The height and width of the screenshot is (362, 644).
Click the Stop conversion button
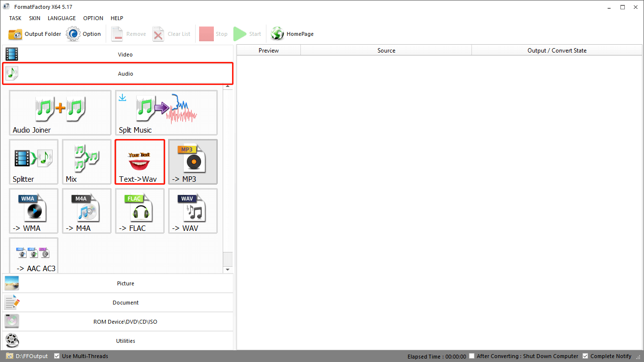click(213, 34)
